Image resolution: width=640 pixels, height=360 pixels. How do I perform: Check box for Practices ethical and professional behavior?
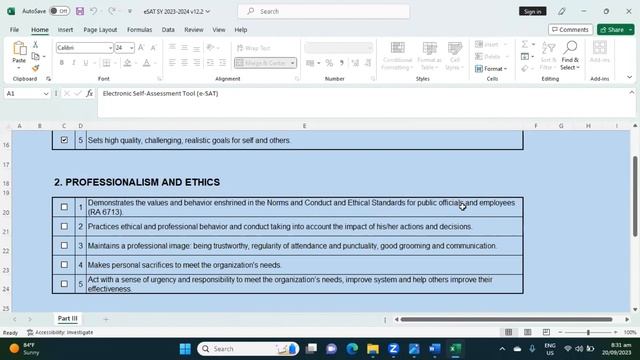[64, 226]
